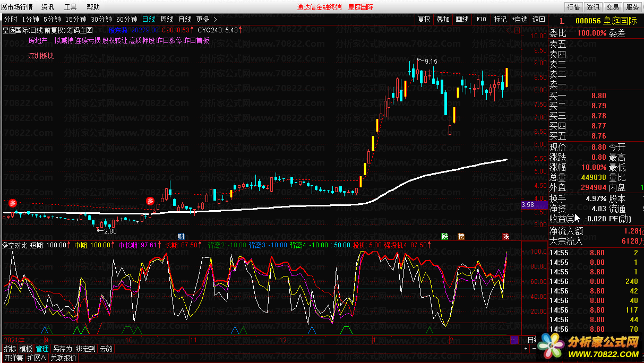
Task: Click the blue 财 marker below the chart
Action: pos(181,237)
